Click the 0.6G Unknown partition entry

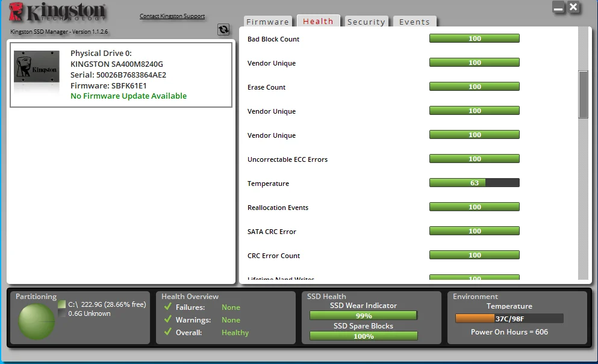pyautogui.click(x=89, y=313)
